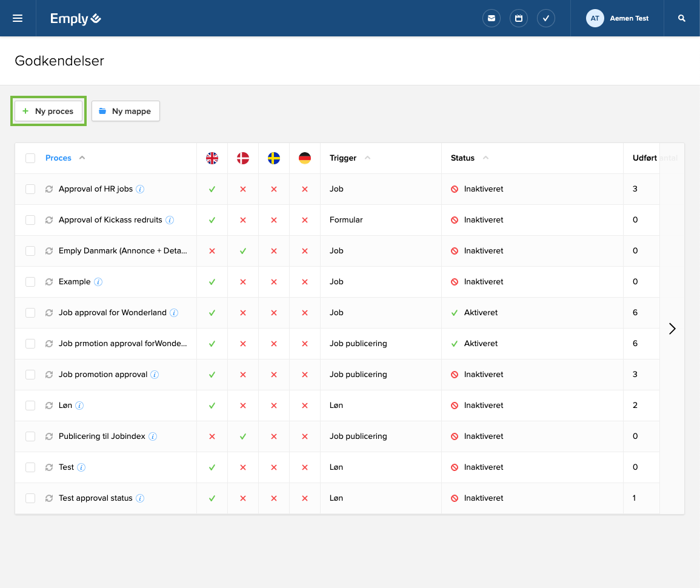Open Aemen Test user menu

[618, 18]
